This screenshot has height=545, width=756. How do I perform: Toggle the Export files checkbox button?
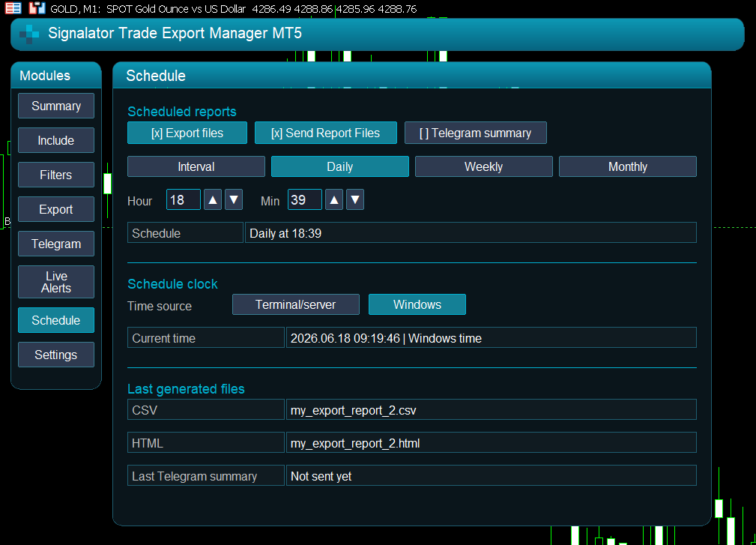click(187, 133)
